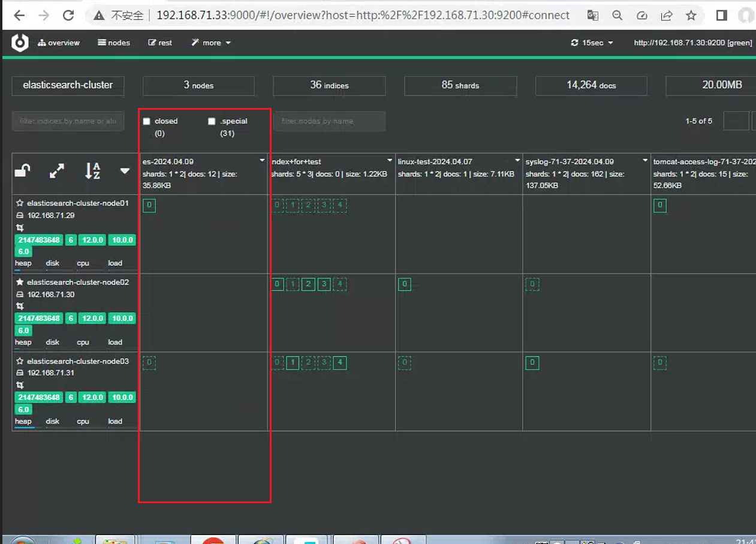Select shard 0 of es-2024.04.09 on node01
756x544 pixels.
coord(149,206)
